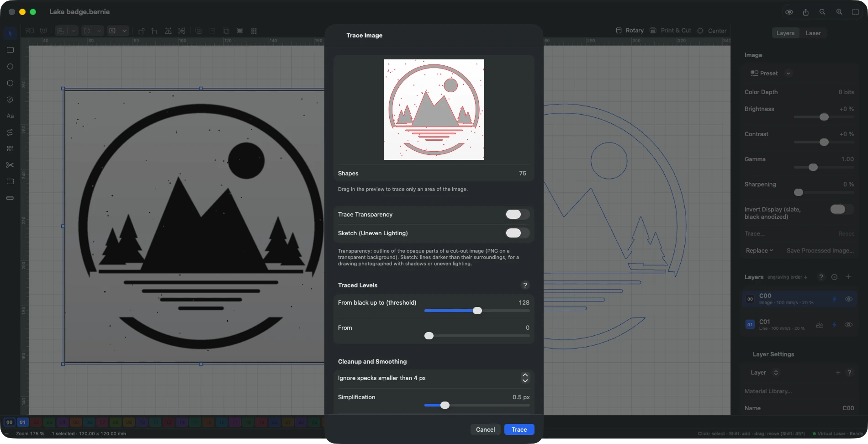Click the share icon in title bar
Screen dimensions: 868x444
pos(806,12)
